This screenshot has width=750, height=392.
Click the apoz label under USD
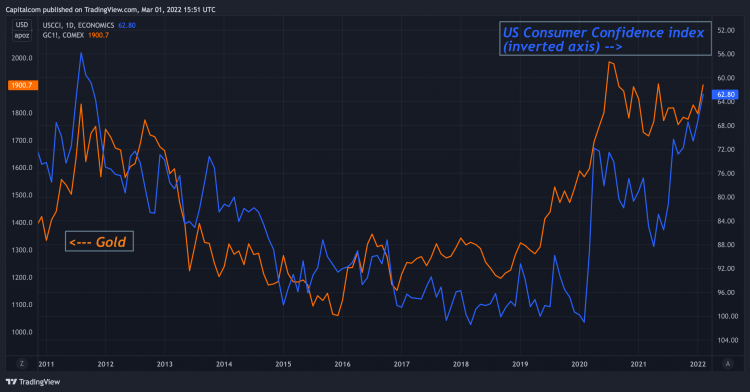22,36
